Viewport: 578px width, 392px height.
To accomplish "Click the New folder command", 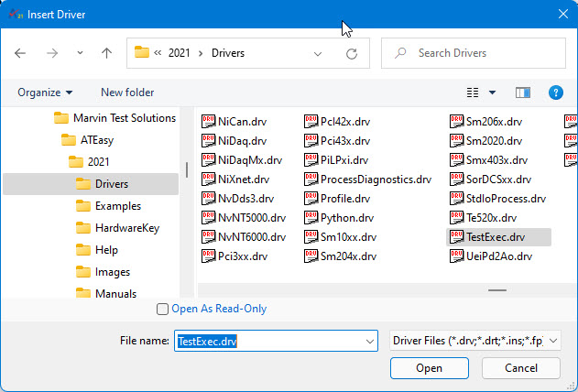I will coord(127,93).
